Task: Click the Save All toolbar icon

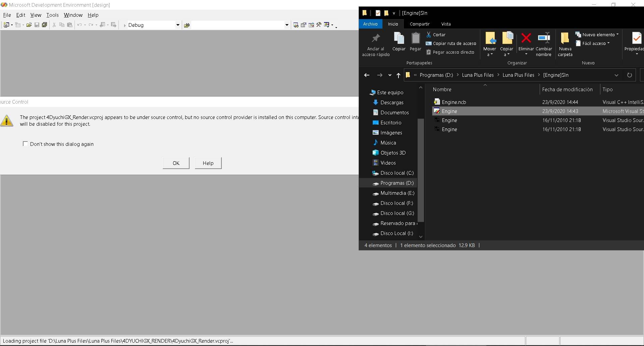Action: 44,25
